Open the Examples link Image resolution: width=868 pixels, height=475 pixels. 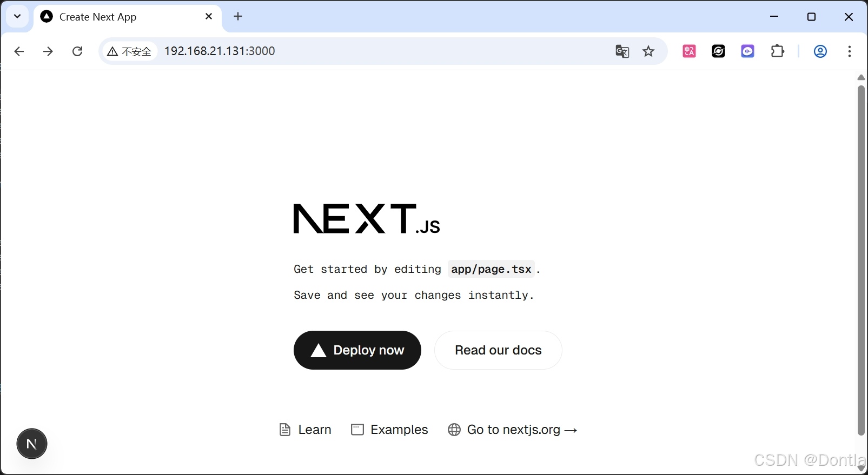pyautogui.click(x=389, y=430)
